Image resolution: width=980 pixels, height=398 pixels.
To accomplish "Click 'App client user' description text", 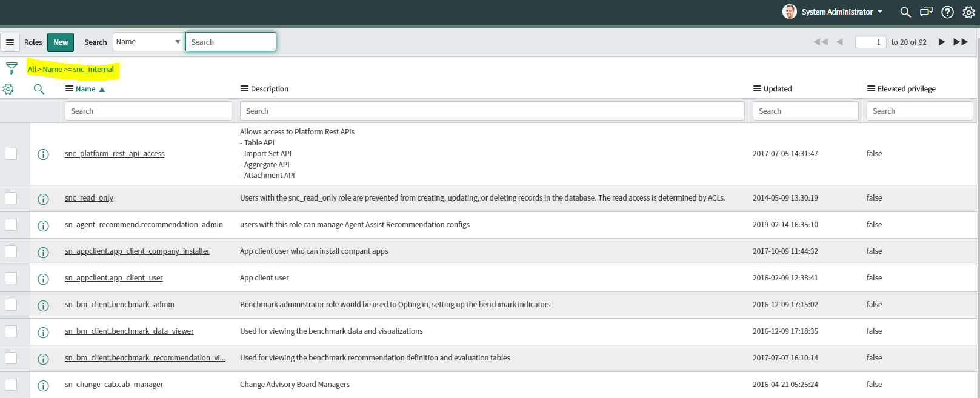I will (264, 278).
